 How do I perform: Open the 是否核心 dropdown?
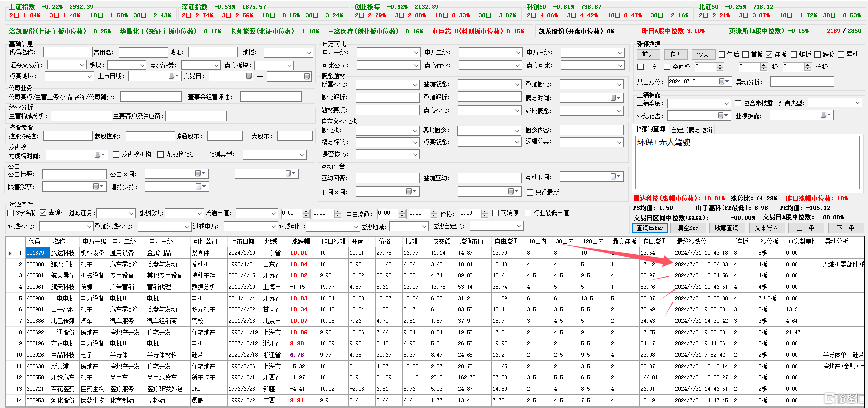[x=415, y=154]
